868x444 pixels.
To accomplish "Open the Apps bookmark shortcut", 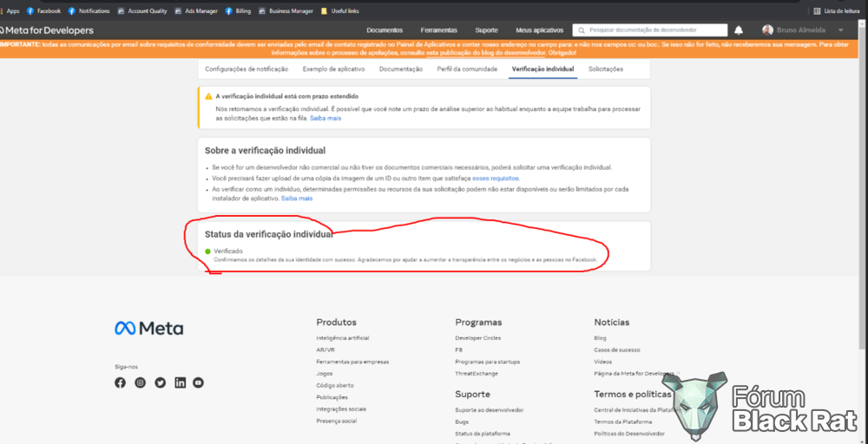I will coord(10,11).
